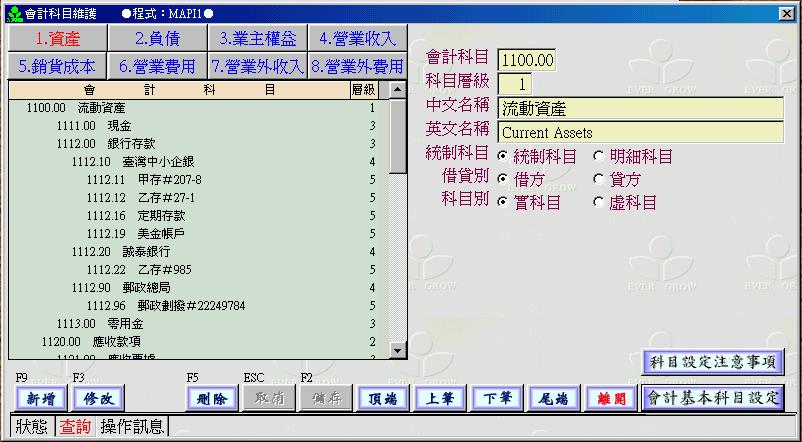Viewport: 802px width, 442px height.
Task: Go to previous record with 上筆
Action: 440,398
